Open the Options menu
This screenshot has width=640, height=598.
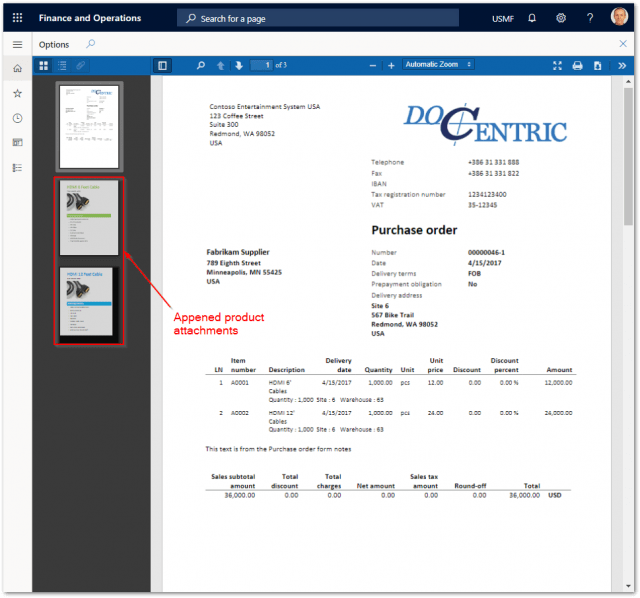[x=54, y=44]
